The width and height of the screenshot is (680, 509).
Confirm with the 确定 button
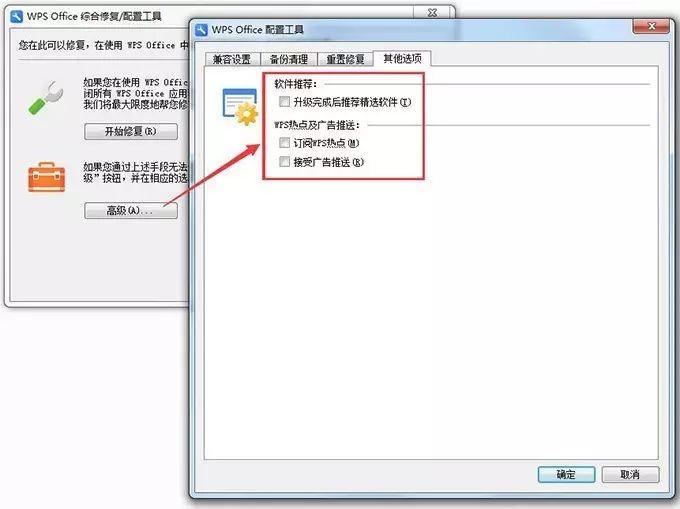click(x=566, y=474)
